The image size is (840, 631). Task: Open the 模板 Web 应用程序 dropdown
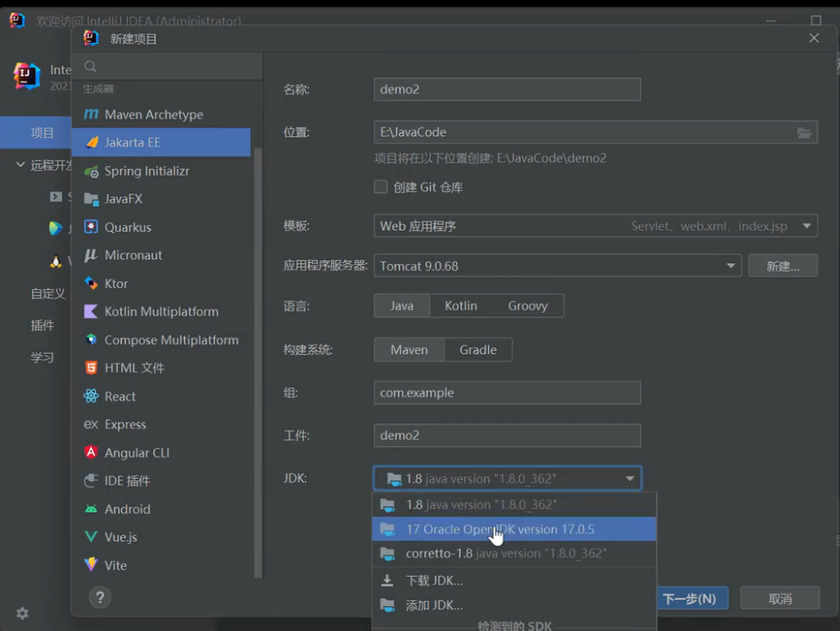[x=596, y=226]
